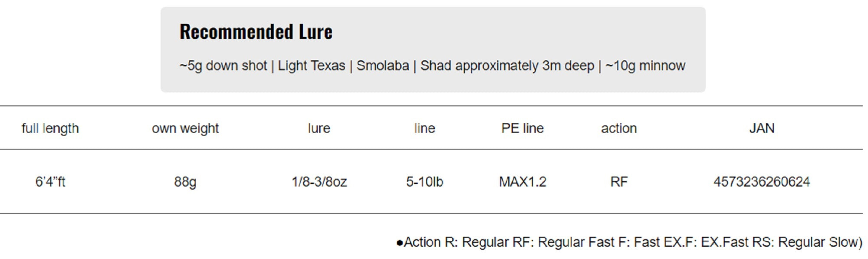Click the "~10g minnow" lure entry
The image size is (868, 259).
(x=645, y=66)
